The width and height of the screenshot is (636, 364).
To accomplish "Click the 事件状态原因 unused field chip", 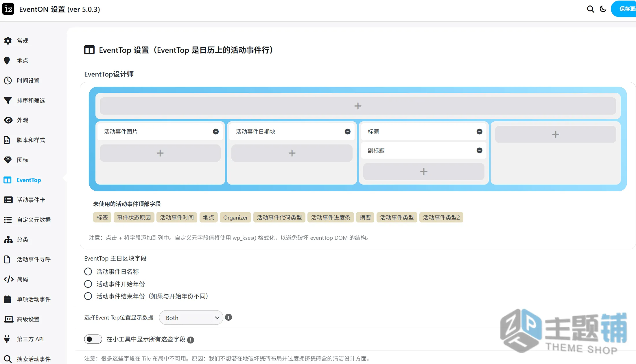I will [134, 218].
